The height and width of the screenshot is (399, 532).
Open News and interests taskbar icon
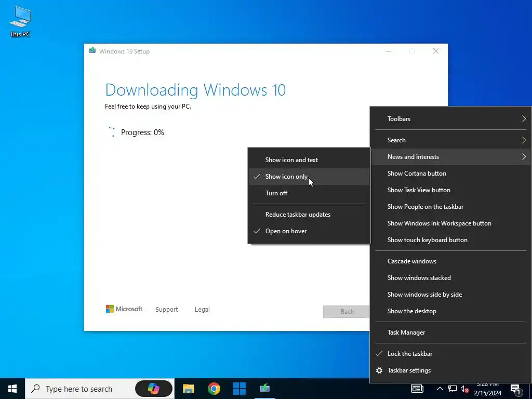pyautogui.click(x=417, y=389)
